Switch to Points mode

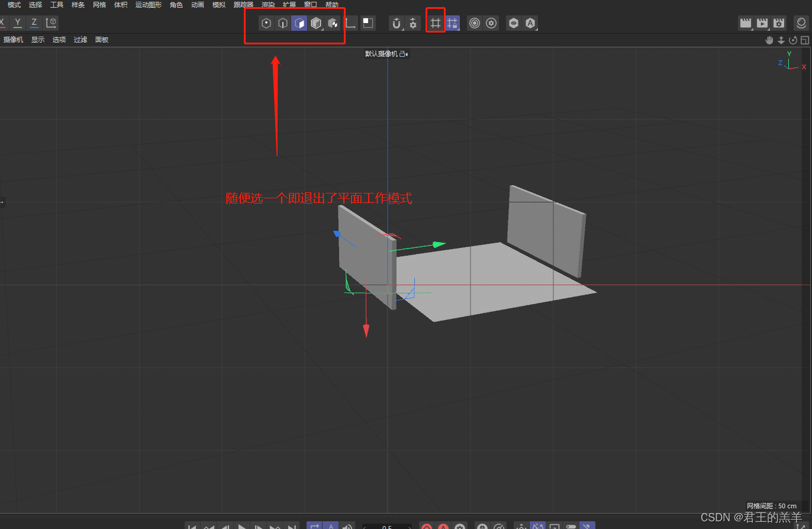click(x=266, y=24)
